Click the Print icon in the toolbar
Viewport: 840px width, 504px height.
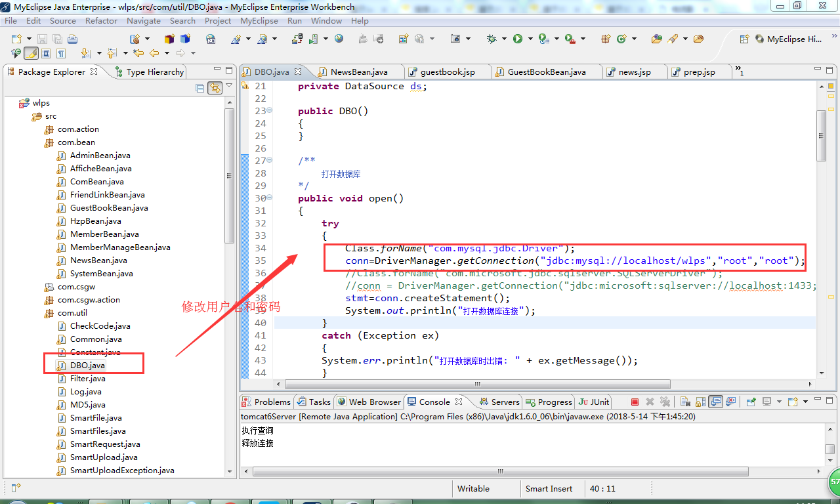pyautogui.click(x=73, y=39)
